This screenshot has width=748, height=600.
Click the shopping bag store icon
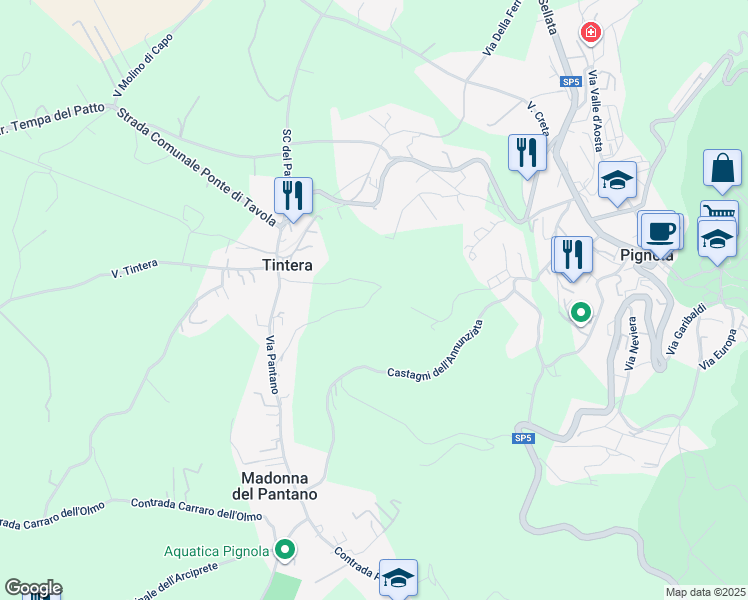pyautogui.click(x=722, y=169)
